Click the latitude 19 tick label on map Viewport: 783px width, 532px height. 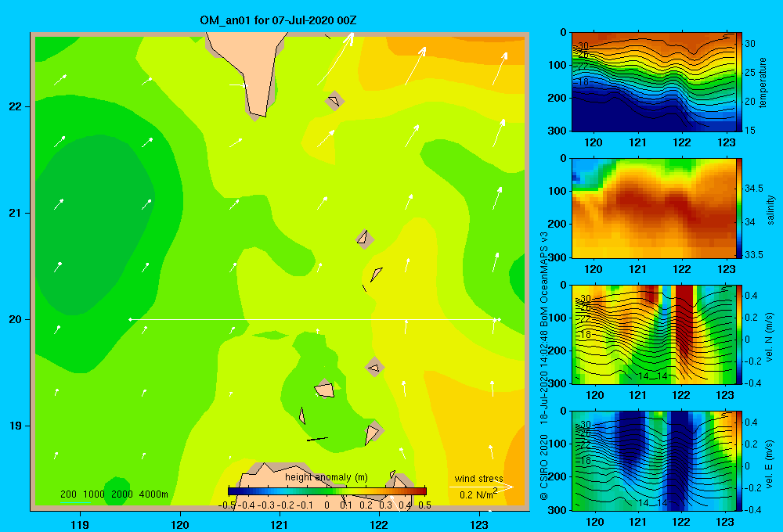coord(16,426)
